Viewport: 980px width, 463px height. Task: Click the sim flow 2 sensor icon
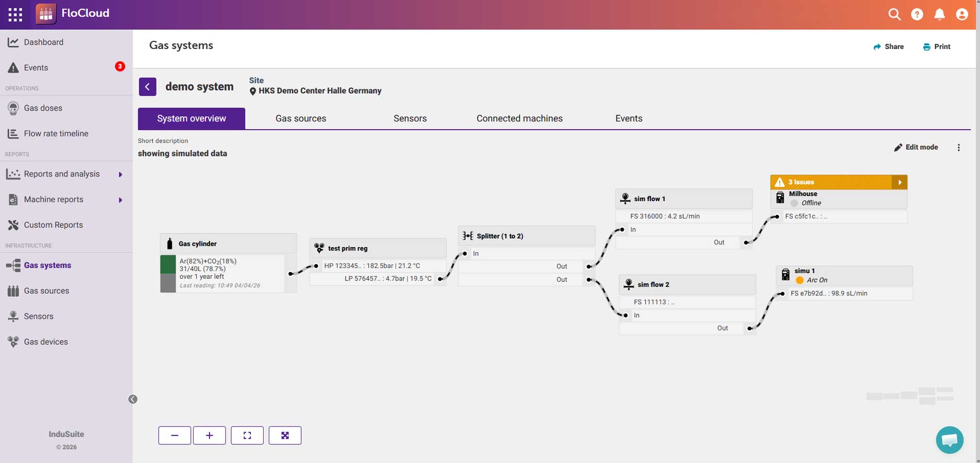click(x=629, y=284)
